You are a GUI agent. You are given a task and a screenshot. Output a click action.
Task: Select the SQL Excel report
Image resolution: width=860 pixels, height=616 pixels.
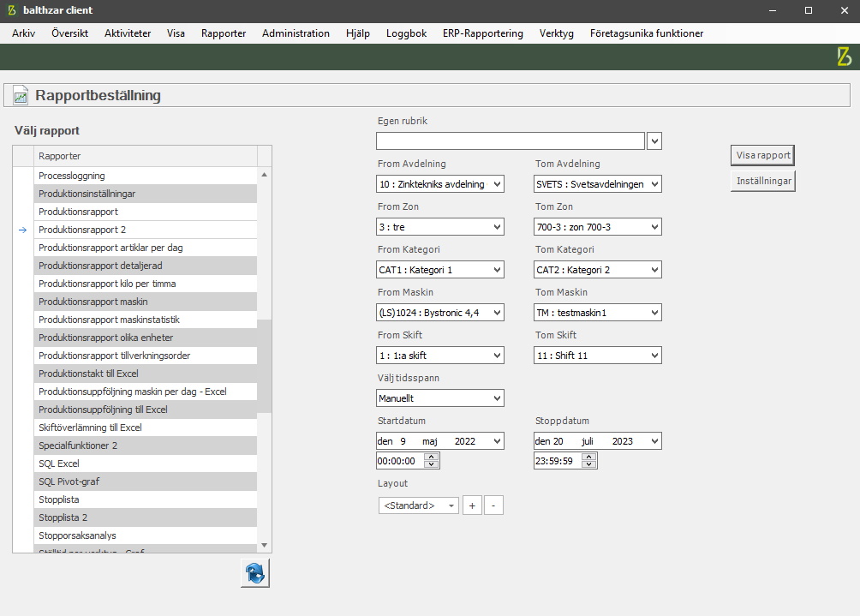point(146,463)
